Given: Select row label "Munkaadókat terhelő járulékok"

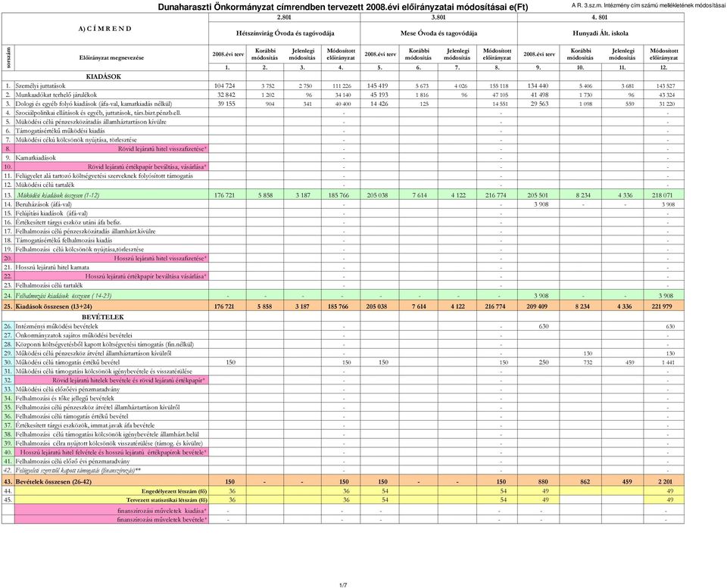Looking at the screenshot, I should [x=56, y=95].
